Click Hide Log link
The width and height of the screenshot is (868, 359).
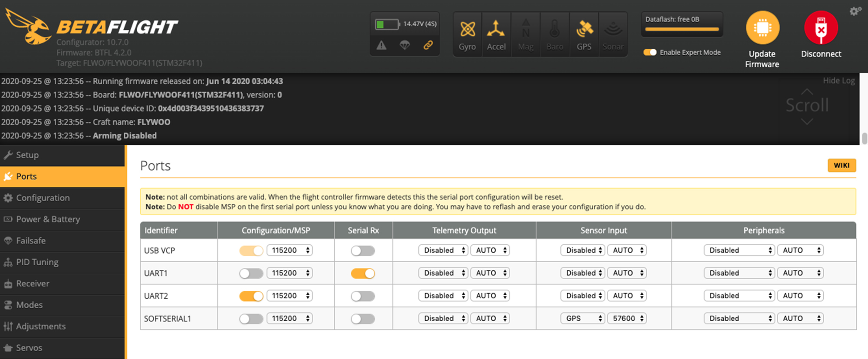coord(838,80)
